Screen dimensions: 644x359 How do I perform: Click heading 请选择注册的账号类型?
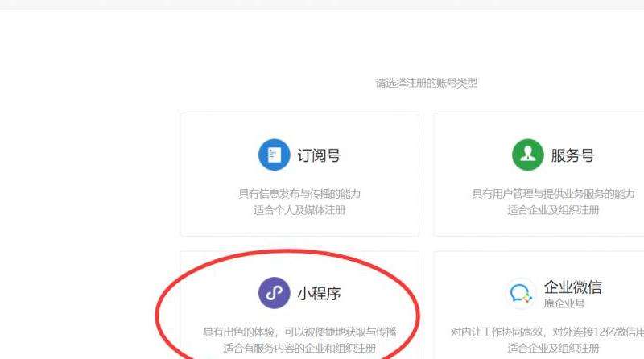pos(427,84)
